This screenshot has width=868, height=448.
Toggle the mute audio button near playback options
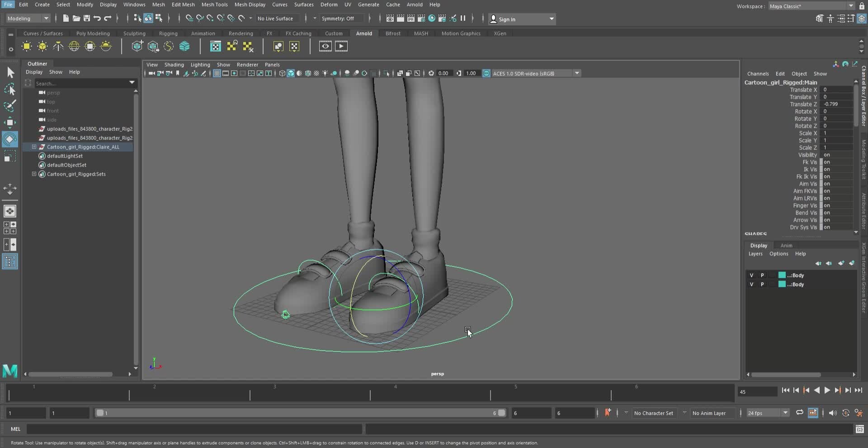[x=833, y=413]
